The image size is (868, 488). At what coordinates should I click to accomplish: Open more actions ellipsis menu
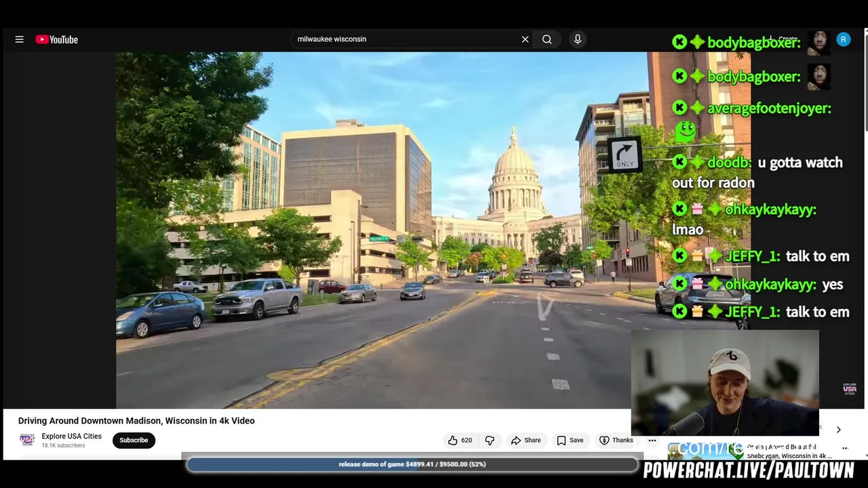click(x=652, y=441)
